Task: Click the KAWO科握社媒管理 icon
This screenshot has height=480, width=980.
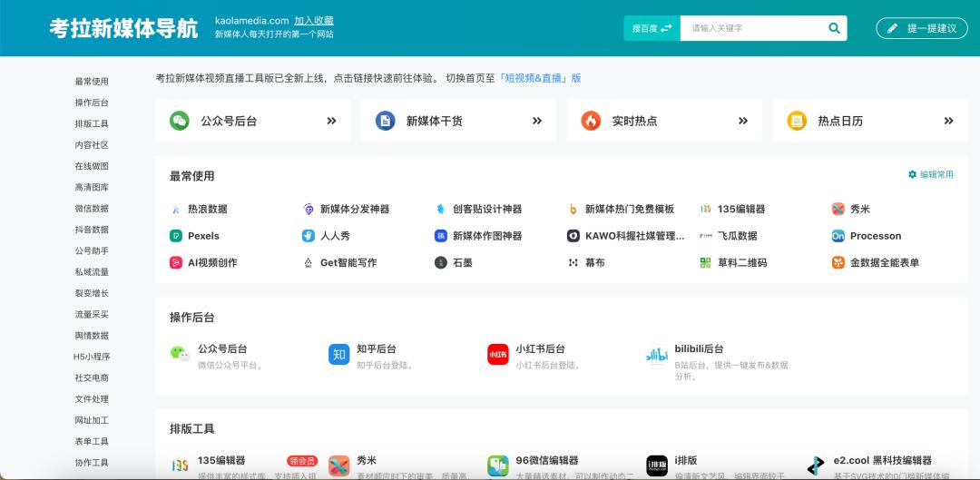Action: pyautogui.click(x=573, y=236)
